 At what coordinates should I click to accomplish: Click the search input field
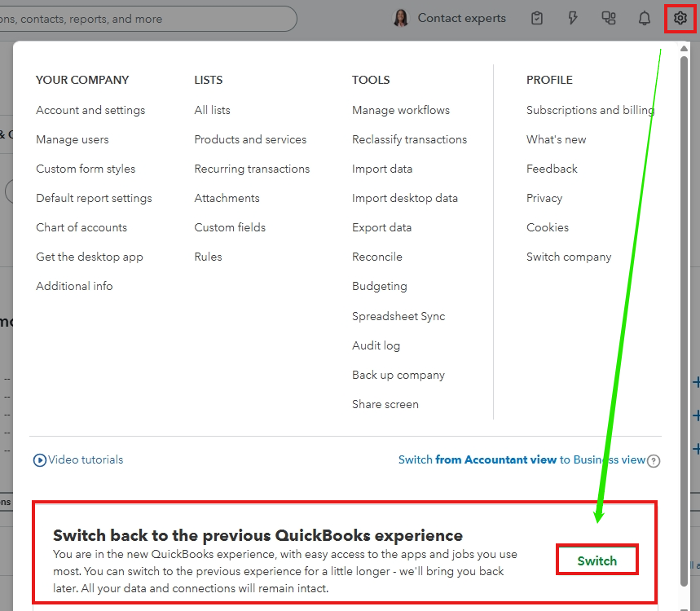(147, 19)
